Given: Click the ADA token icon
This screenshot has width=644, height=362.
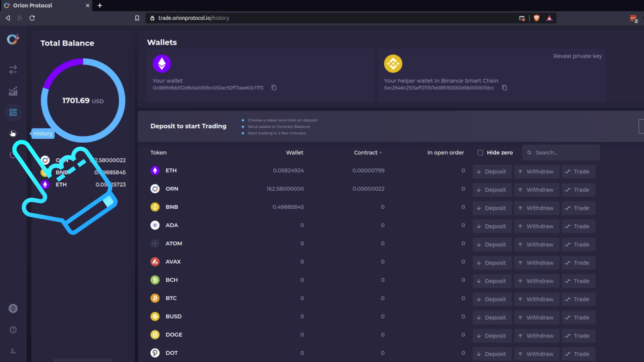Looking at the screenshot, I should (155, 225).
